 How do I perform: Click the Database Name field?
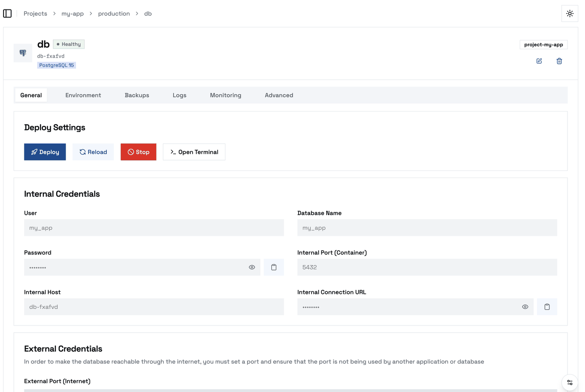point(427,228)
